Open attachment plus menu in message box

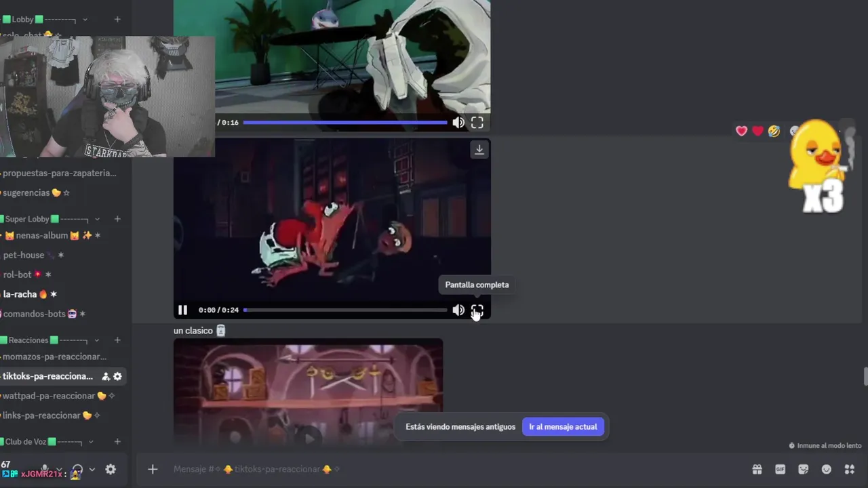click(x=153, y=469)
